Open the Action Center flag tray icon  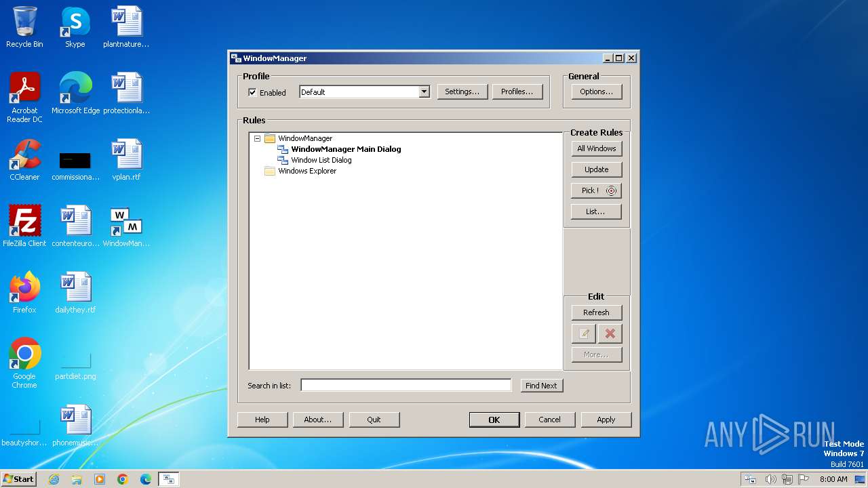(804, 479)
